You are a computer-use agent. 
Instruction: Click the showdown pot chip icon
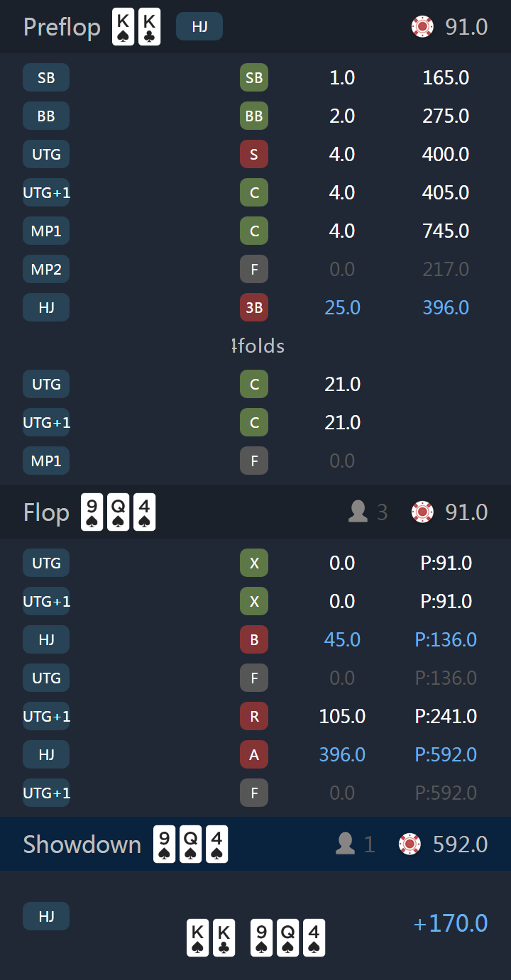click(410, 844)
